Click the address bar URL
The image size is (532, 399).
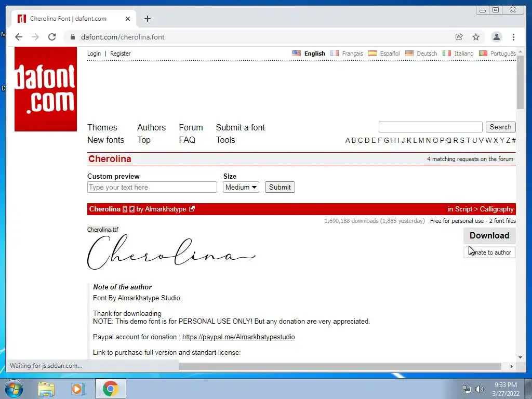point(123,37)
